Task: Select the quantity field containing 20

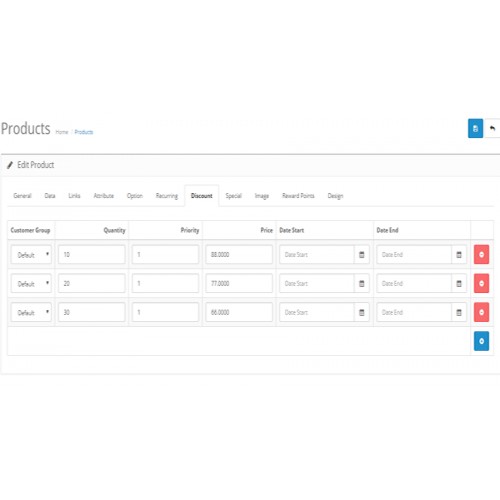Action: coord(92,283)
